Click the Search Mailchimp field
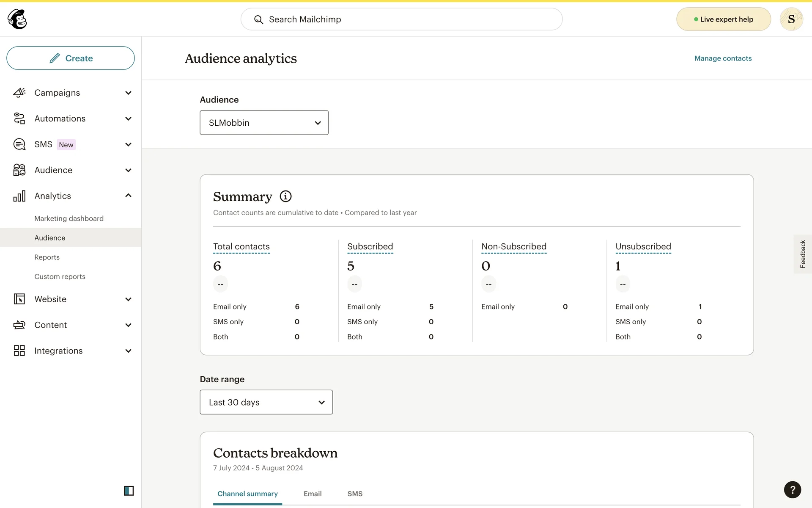The width and height of the screenshot is (812, 508). click(401, 19)
